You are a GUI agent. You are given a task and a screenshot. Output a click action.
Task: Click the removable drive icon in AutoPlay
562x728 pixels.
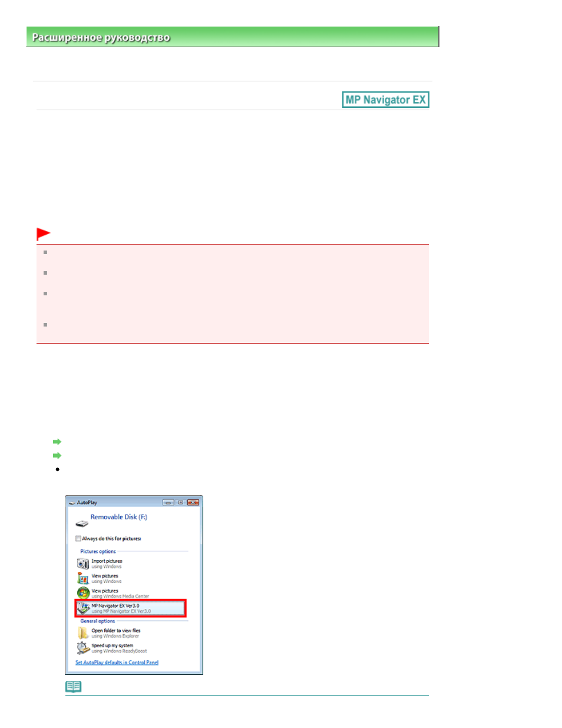(x=82, y=523)
